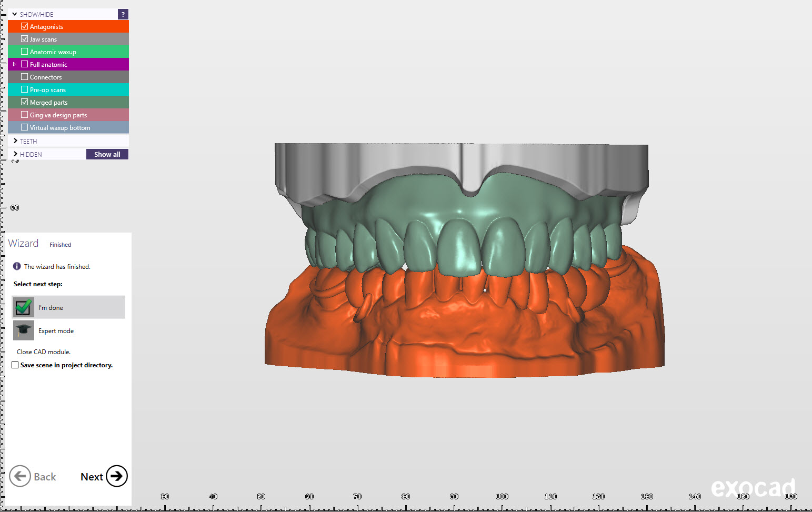
Task: Click the Jaw scans label
Action: (43, 39)
